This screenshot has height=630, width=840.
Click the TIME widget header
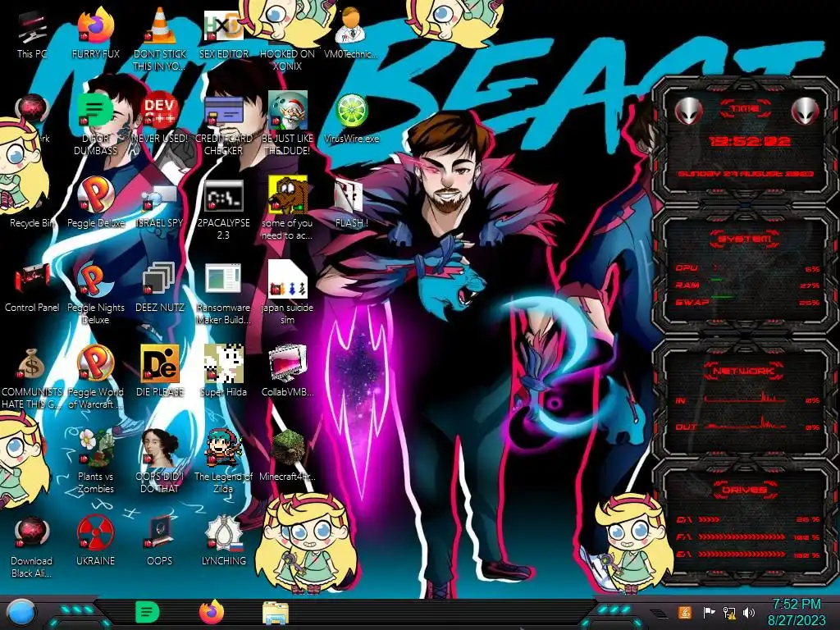click(x=745, y=109)
